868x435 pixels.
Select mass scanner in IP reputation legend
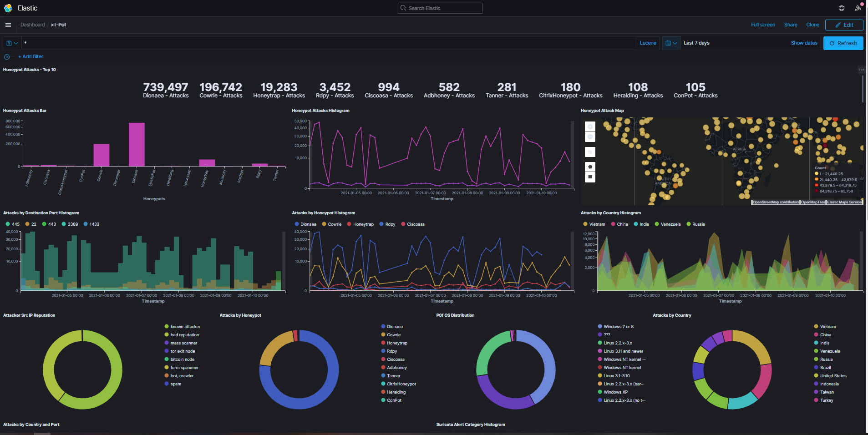[181, 343]
